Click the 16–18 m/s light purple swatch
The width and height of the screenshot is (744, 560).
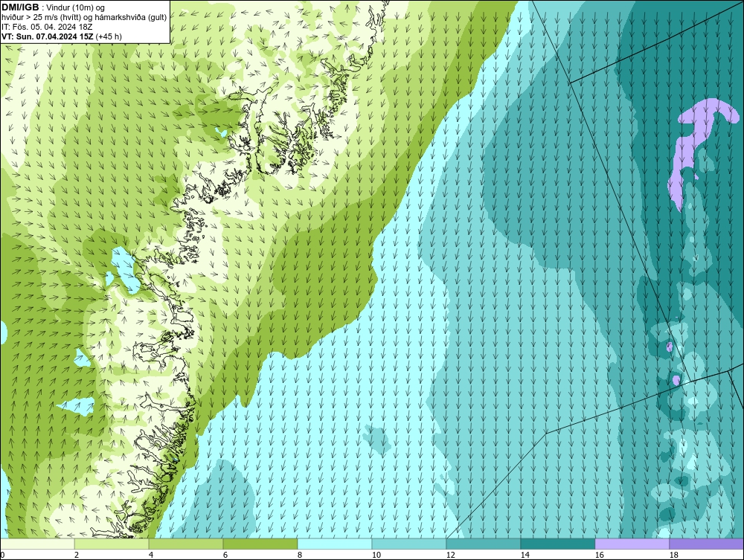(x=632, y=544)
